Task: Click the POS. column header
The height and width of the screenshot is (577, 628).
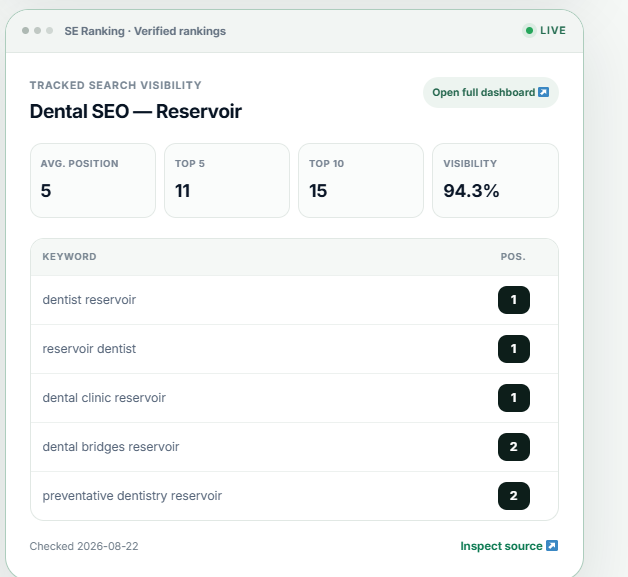Action: coord(513,257)
